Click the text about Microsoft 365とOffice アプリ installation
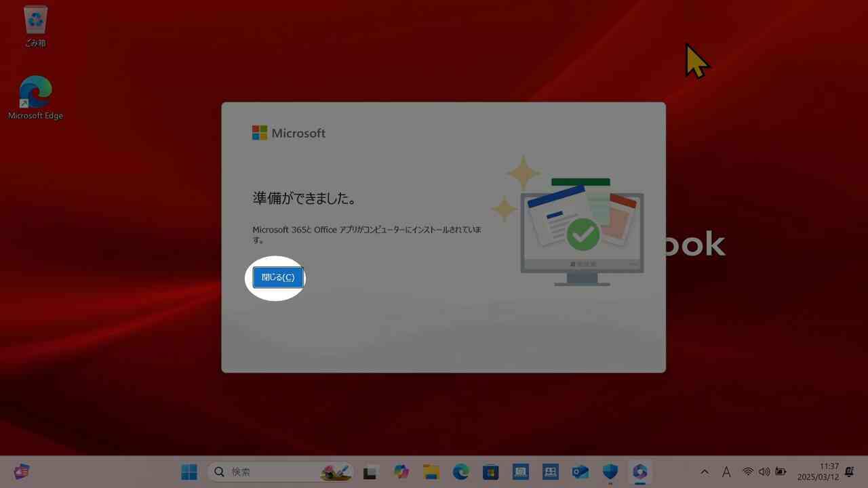The width and height of the screenshot is (868, 488). (x=367, y=235)
